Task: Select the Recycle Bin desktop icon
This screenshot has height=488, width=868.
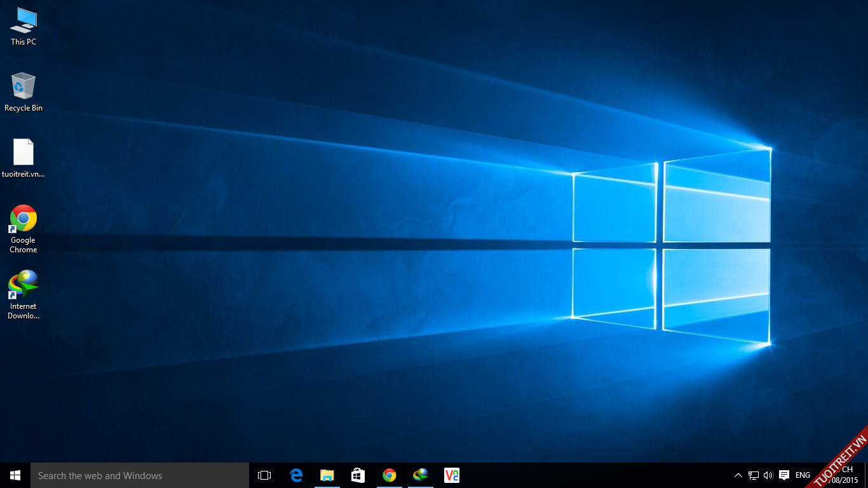Action: coord(24,92)
